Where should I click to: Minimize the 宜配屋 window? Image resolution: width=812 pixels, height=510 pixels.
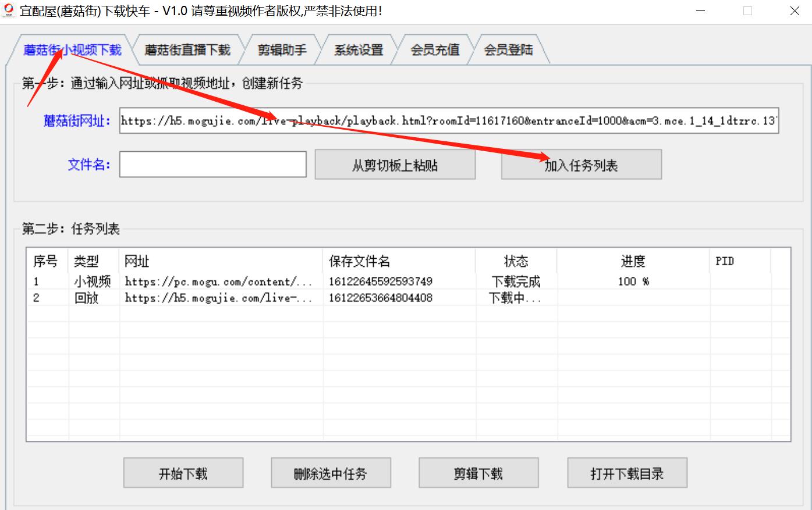pyautogui.click(x=702, y=11)
